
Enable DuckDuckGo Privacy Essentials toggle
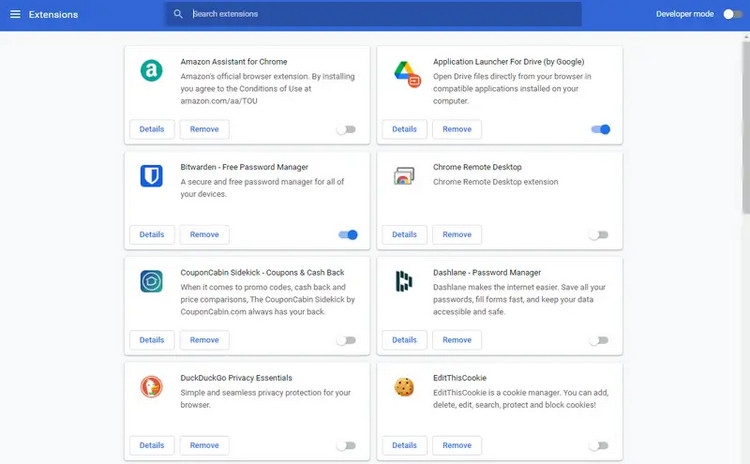[346, 445]
